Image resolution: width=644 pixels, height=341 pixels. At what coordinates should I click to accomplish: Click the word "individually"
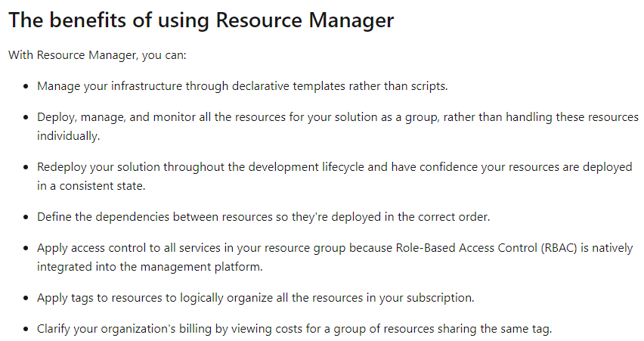click(67, 136)
